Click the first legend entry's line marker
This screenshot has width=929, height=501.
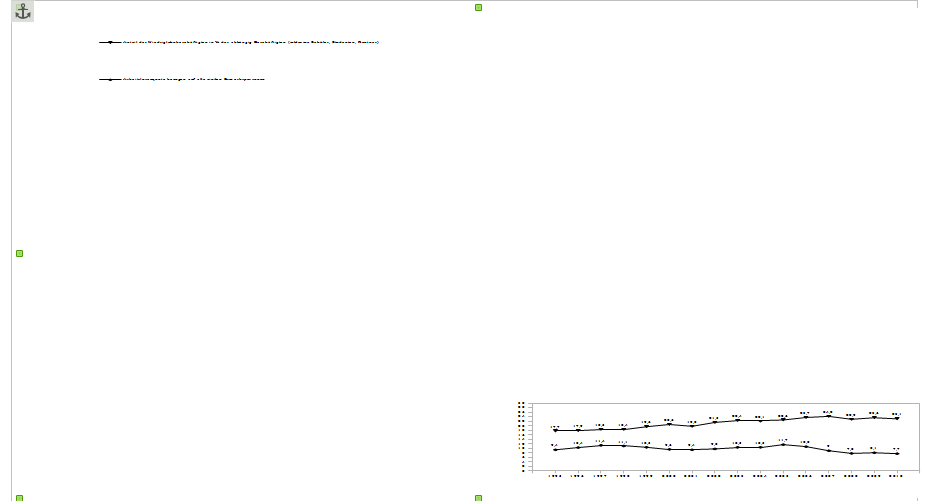click(x=109, y=43)
